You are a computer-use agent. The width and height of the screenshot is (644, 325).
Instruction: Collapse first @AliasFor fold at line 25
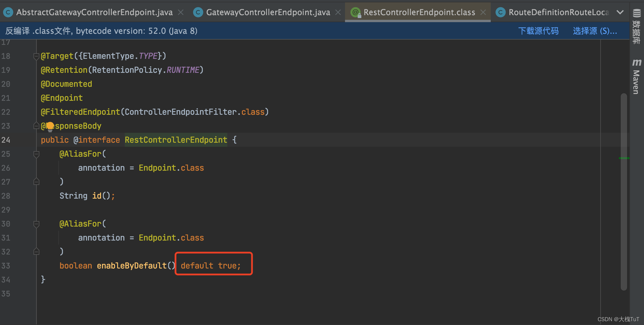click(36, 154)
